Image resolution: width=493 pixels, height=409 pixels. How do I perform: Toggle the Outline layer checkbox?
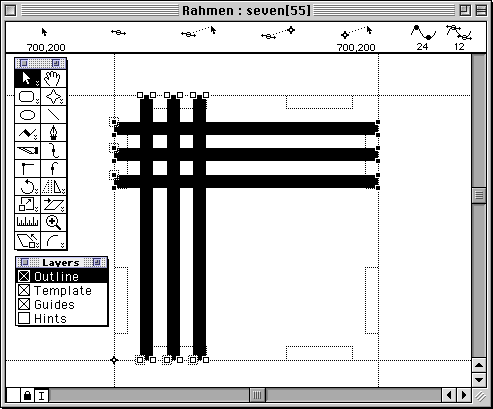pyautogui.click(x=24, y=276)
